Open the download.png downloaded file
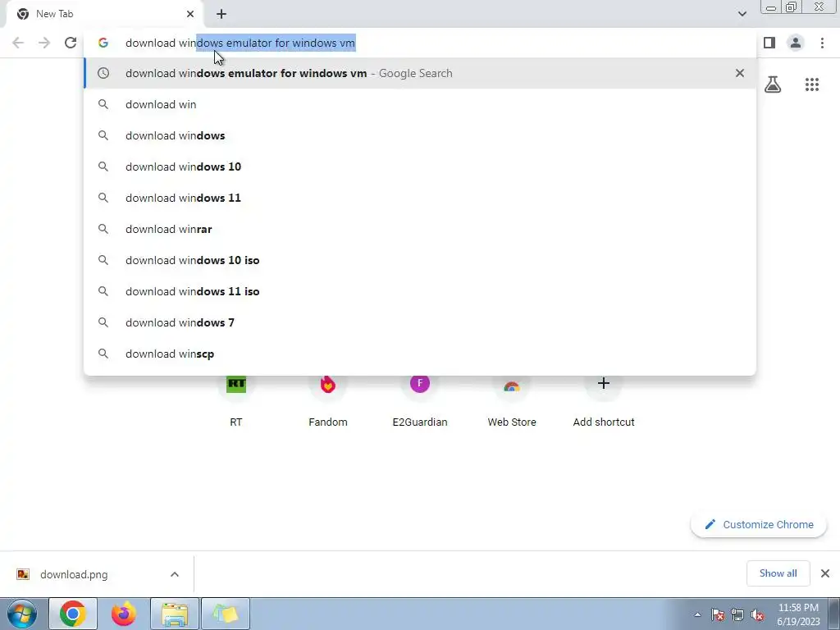 74,574
